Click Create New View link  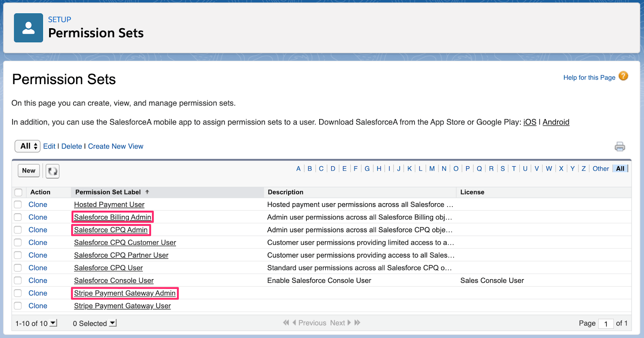coord(116,146)
